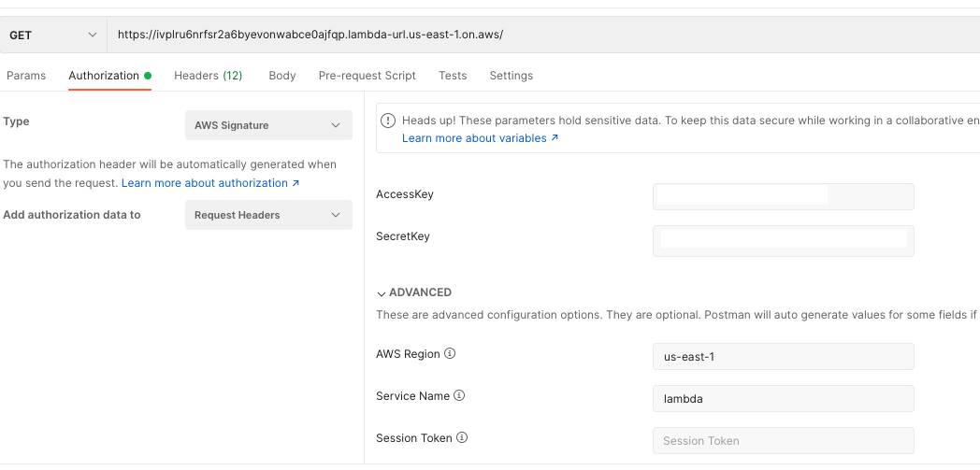Click the Session Token input field
This screenshot has width=980, height=470.
click(x=783, y=441)
